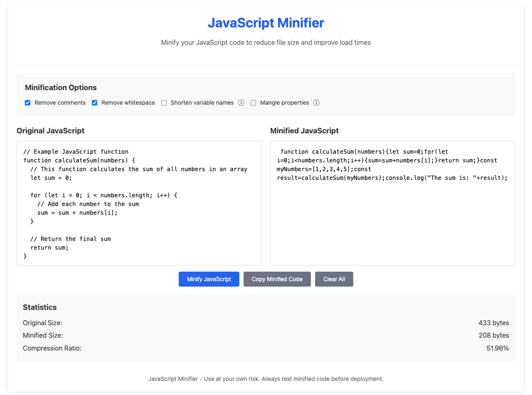Click the 'return sum;' line in original code
Screen dimensions: 532x395
click(49, 248)
